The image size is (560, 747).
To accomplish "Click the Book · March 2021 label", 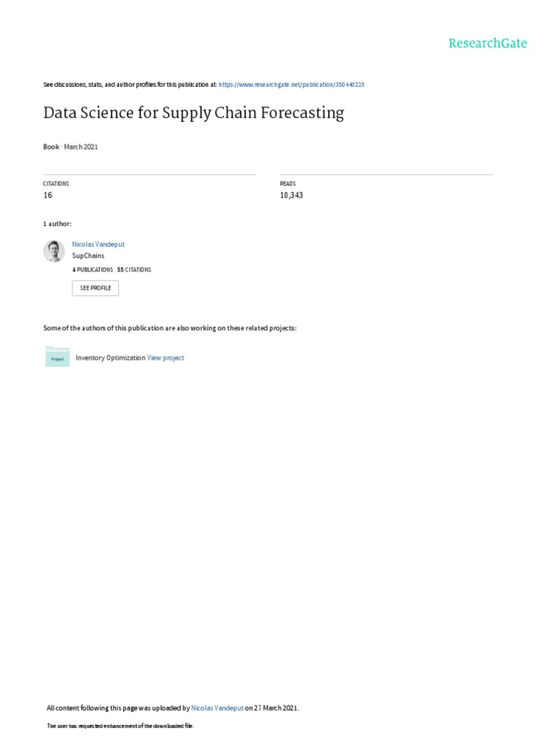I will [71, 147].
